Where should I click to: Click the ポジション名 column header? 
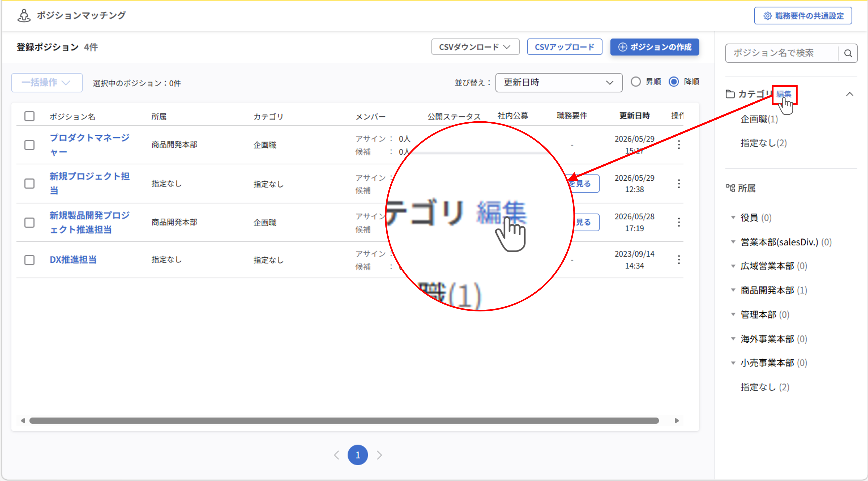pos(72,117)
